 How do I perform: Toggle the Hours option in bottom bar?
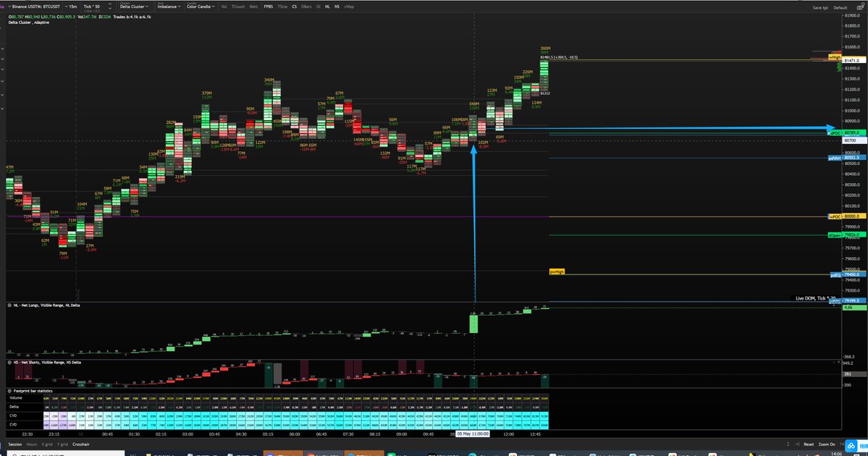pos(32,444)
